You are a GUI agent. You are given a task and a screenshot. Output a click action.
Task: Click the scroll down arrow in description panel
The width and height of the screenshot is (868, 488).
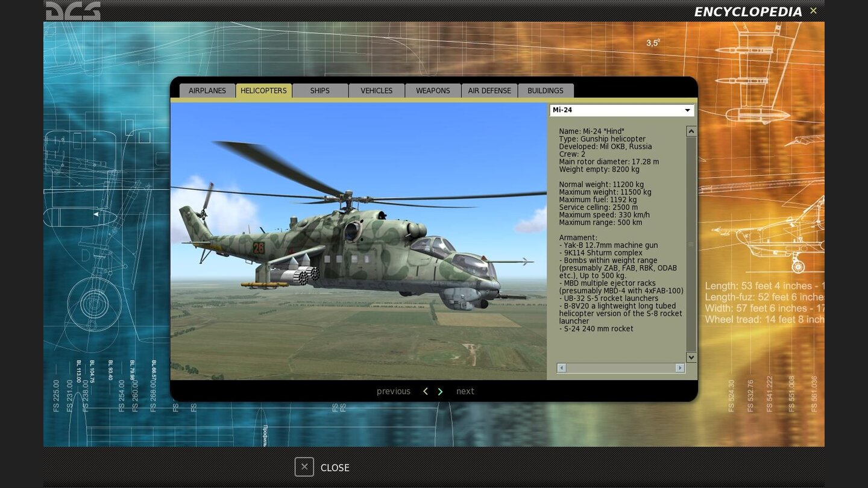[x=691, y=357]
